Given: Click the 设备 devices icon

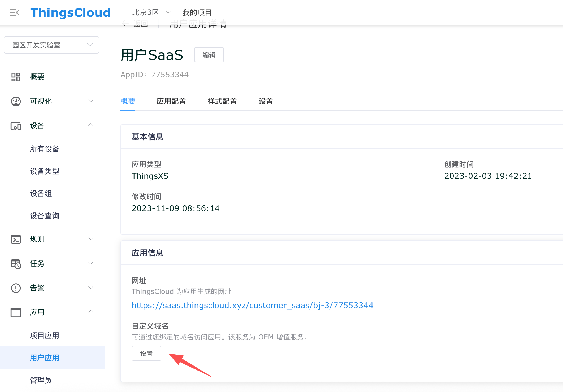Looking at the screenshot, I should (16, 126).
